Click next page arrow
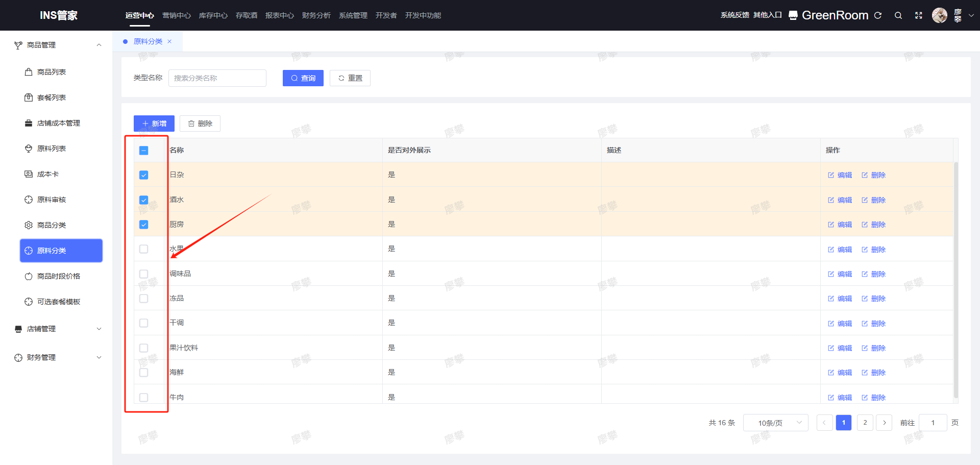The width and height of the screenshot is (980, 465). pyautogui.click(x=885, y=423)
